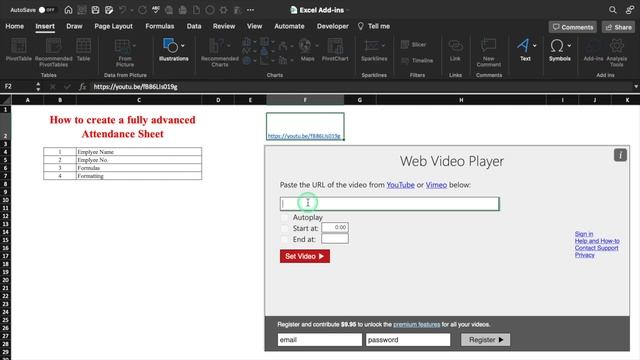Insert a Table from the ribbon
Screen dimensions: 640x360
click(x=83, y=50)
